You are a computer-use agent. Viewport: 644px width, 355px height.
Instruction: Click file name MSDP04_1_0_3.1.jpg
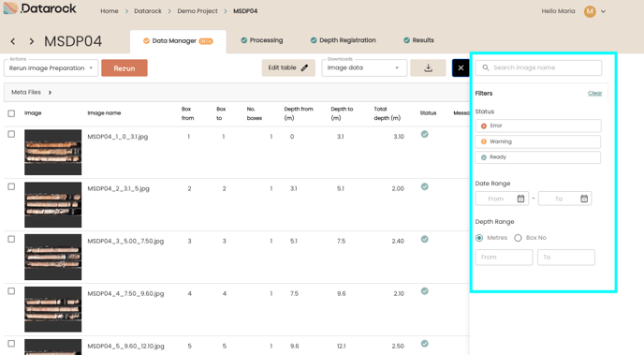117,137
